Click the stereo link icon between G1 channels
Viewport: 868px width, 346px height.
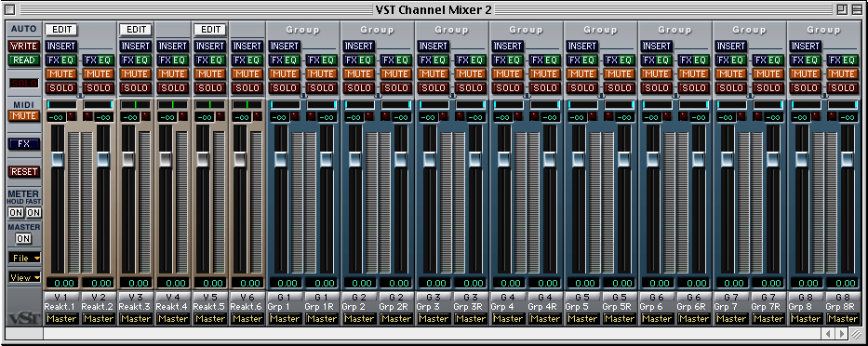303,96
